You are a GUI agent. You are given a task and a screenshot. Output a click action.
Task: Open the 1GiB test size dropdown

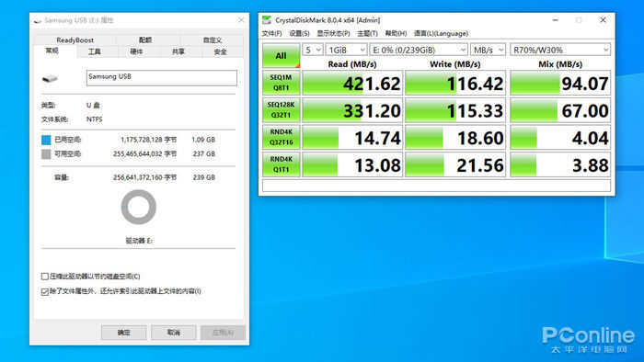tap(346, 50)
